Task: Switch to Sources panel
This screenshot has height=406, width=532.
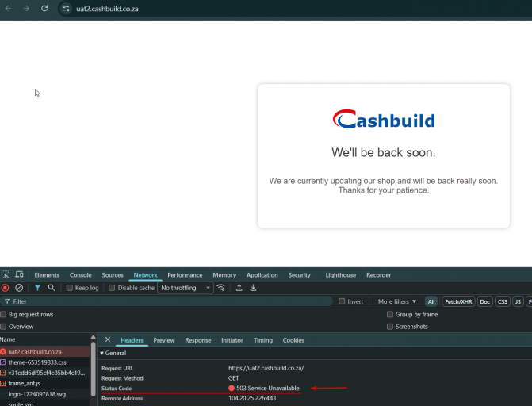Action: [x=113, y=275]
